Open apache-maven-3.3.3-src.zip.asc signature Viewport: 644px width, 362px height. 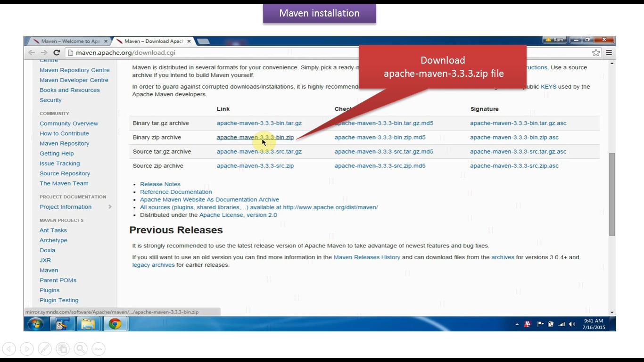514,166
